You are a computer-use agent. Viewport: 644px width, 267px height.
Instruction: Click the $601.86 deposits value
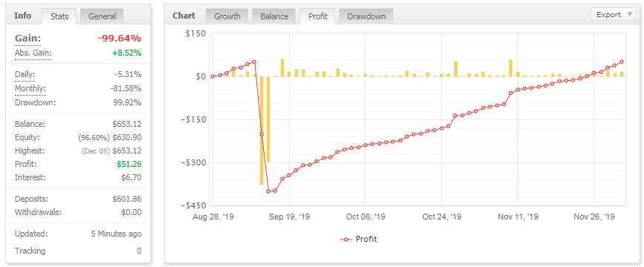pos(127,200)
